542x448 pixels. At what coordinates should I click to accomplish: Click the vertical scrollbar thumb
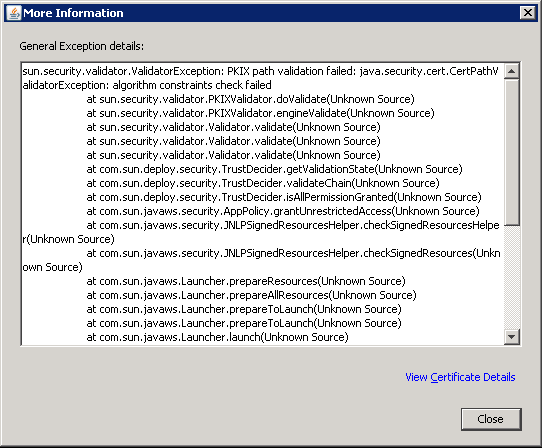(512, 152)
